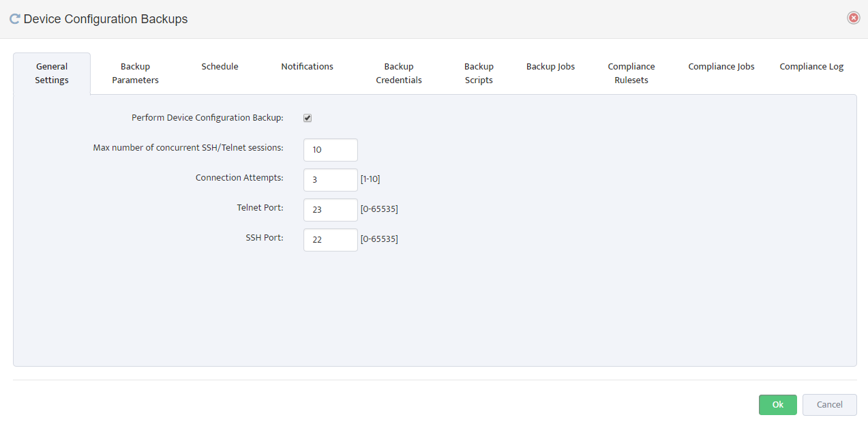
Task: Click the [0-65535] hint next to SSH Port
Action: click(x=379, y=239)
